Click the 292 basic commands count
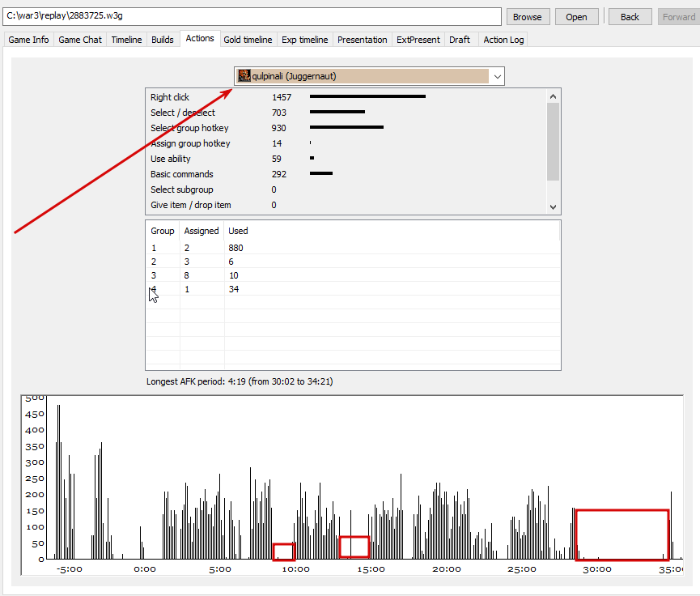The width and height of the screenshot is (700, 596). 278,174
